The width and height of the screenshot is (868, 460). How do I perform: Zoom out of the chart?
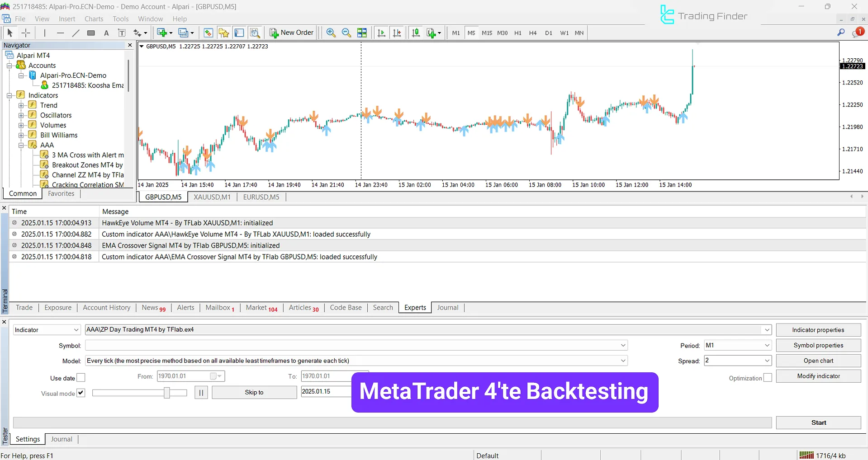[x=346, y=33]
